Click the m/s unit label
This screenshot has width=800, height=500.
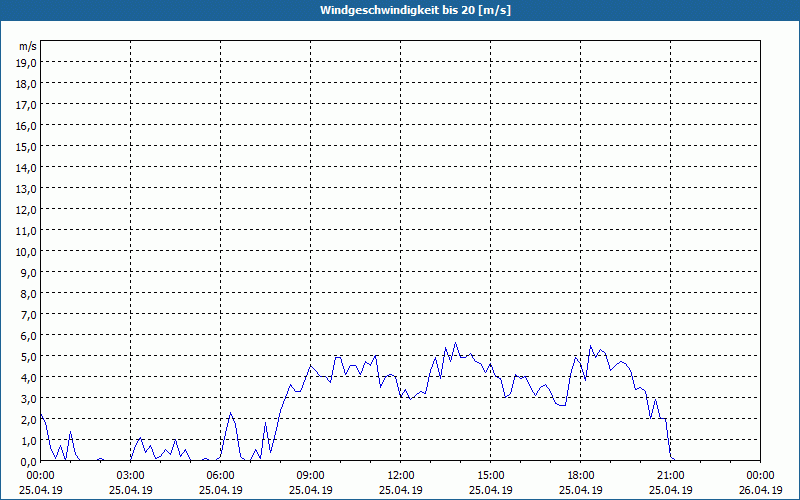coord(28,46)
